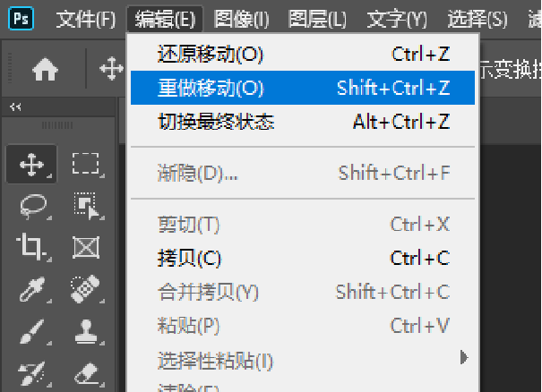Select the Crop tool
This screenshot has width=542, height=392.
pyautogui.click(x=32, y=246)
